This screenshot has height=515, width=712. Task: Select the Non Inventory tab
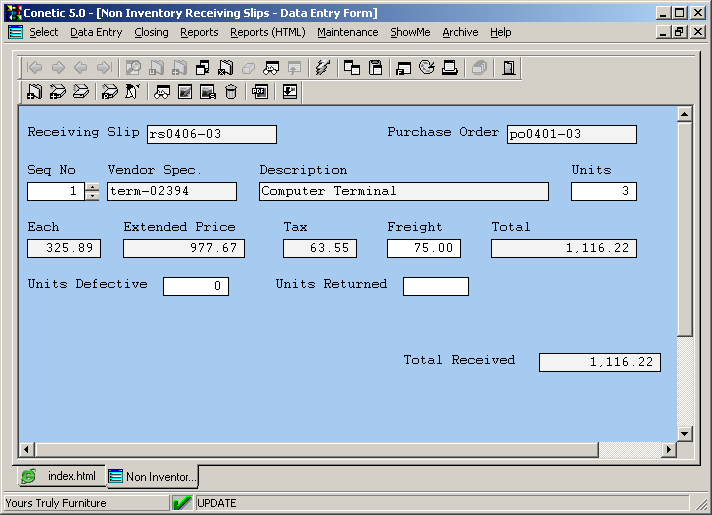click(153, 476)
